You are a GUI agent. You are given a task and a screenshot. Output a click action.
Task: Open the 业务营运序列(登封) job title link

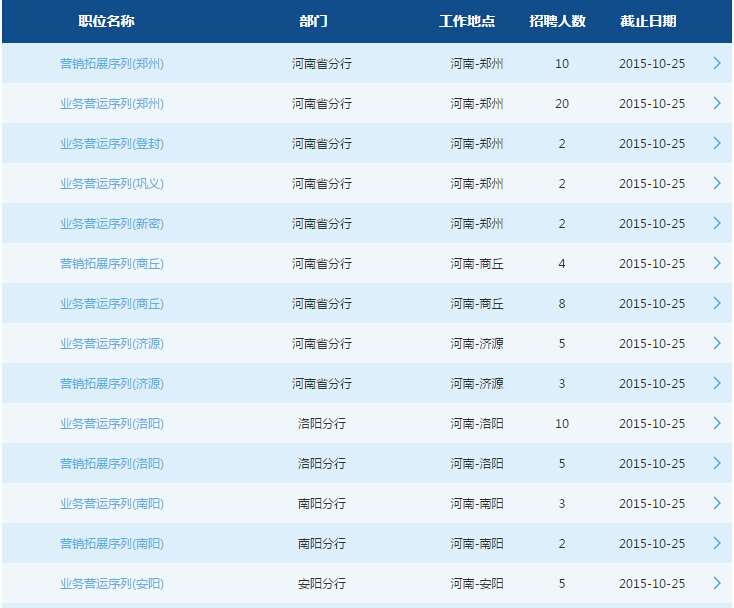pos(111,144)
